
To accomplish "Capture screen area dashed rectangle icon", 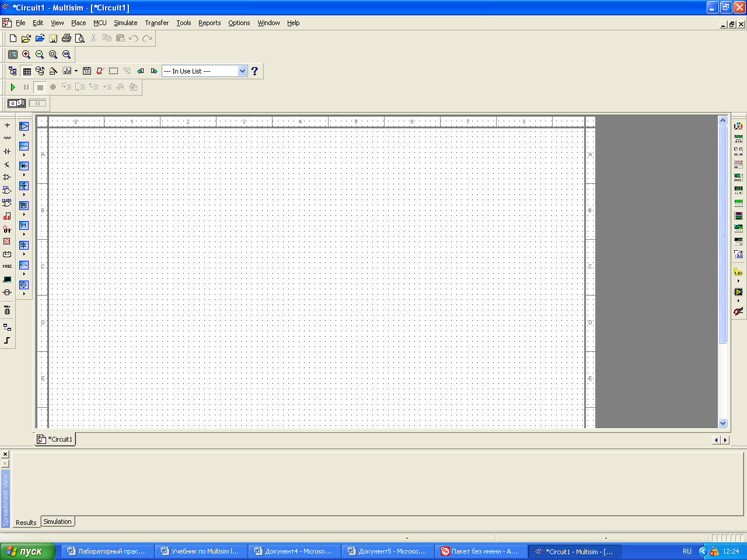I will 114,71.
